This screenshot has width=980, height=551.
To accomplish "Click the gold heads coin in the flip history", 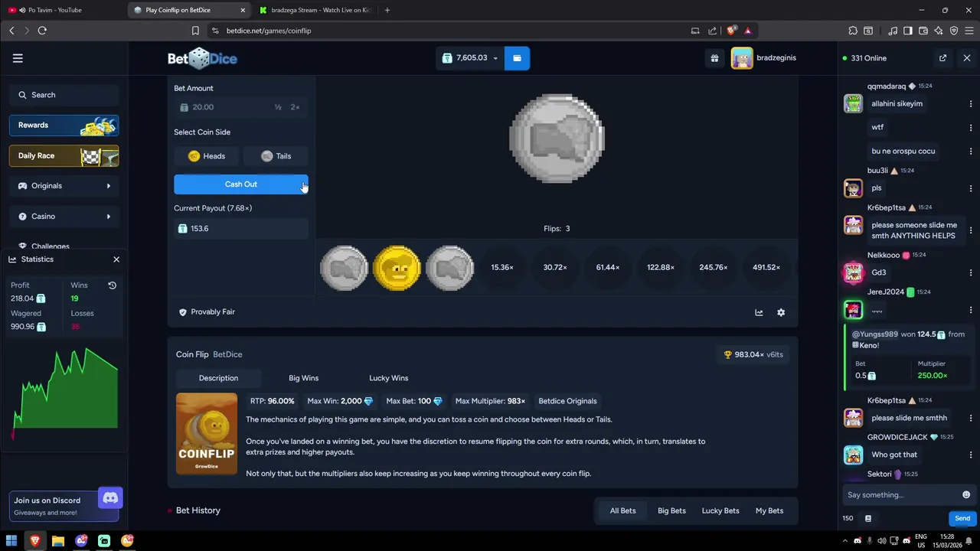I will point(397,268).
